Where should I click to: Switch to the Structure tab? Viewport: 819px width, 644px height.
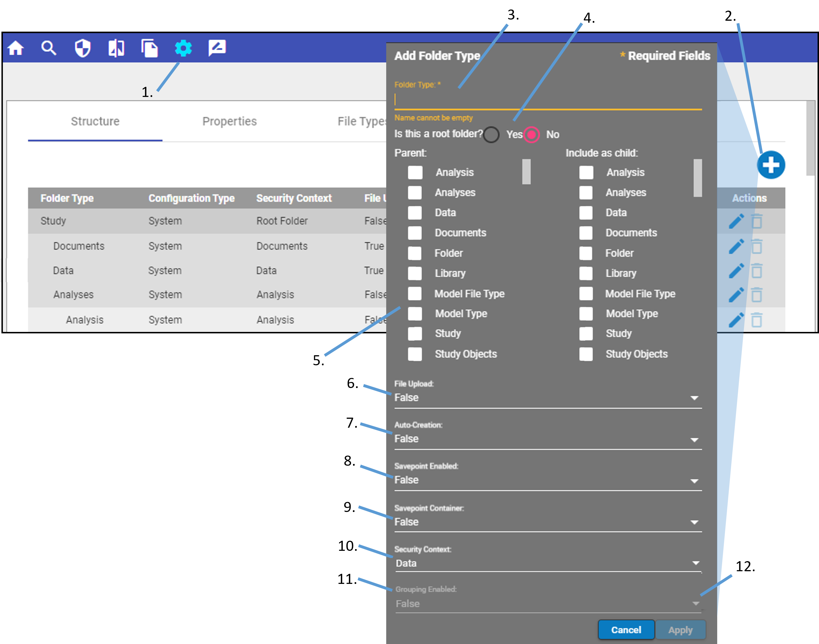tap(95, 121)
